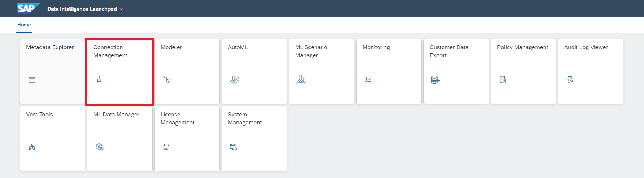Click the License Management icon
The width and height of the screenshot is (644, 178).
(166, 147)
